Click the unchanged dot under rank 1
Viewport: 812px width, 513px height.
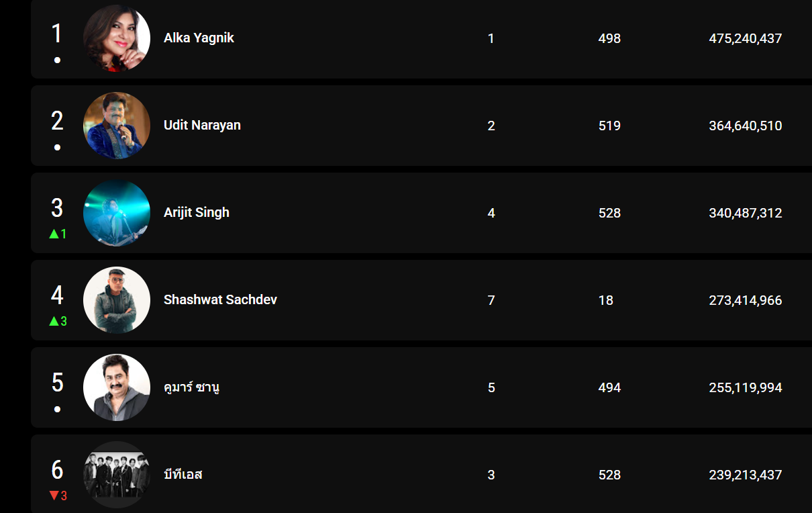(x=58, y=60)
